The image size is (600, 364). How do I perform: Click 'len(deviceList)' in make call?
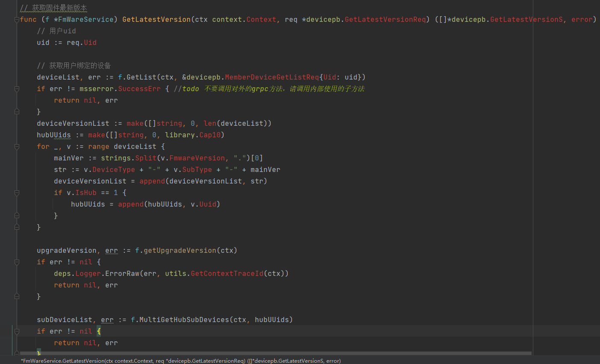point(235,124)
